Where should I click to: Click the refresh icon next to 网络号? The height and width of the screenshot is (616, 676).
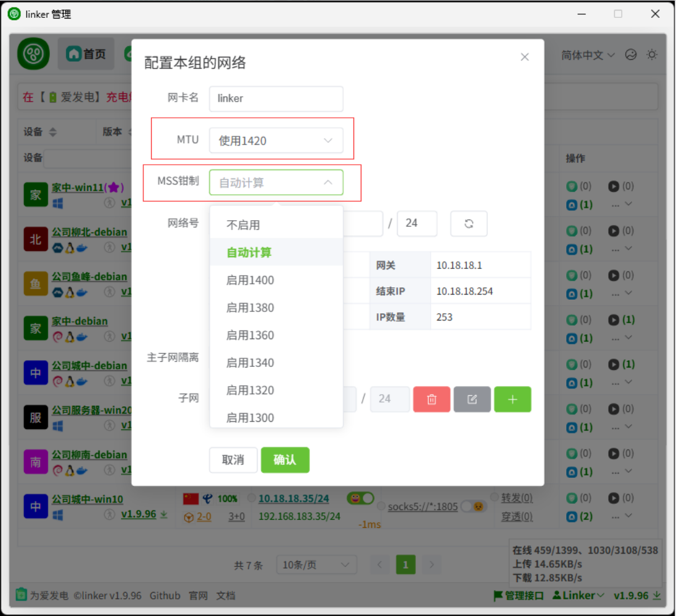(x=469, y=223)
